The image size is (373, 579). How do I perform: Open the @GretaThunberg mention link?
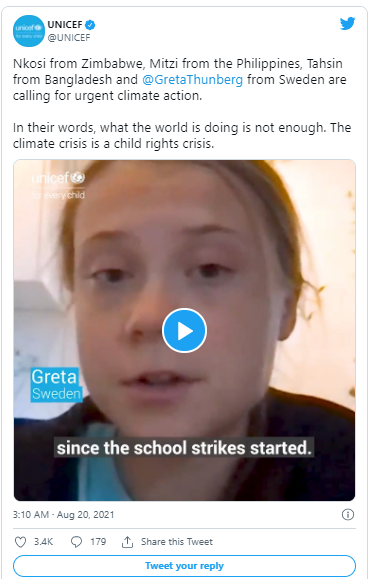pyautogui.click(x=192, y=79)
